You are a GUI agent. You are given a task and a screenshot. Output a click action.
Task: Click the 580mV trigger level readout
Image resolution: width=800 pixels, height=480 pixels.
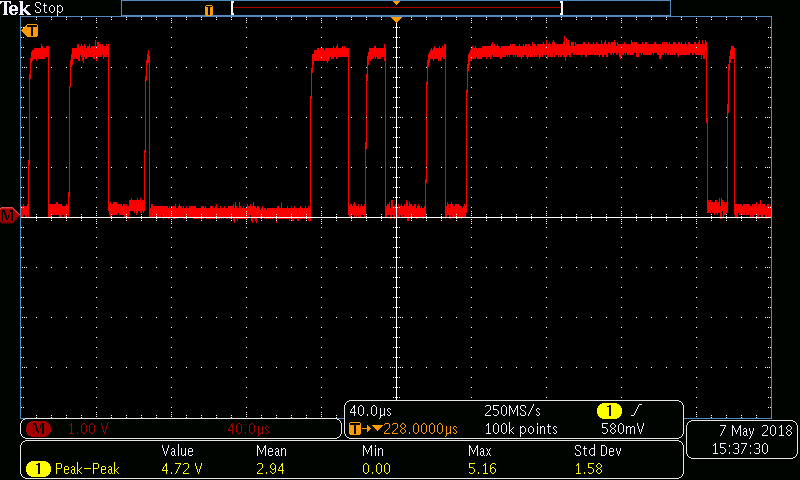coord(622,429)
